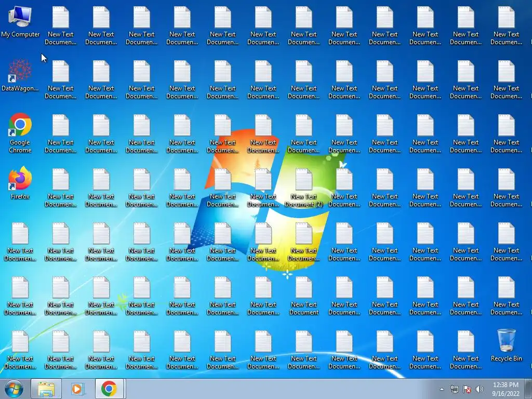The height and width of the screenshot is (399, 532).
Task: Select the text document beside DataWagon shortcut
Action: tap(60, 79)
